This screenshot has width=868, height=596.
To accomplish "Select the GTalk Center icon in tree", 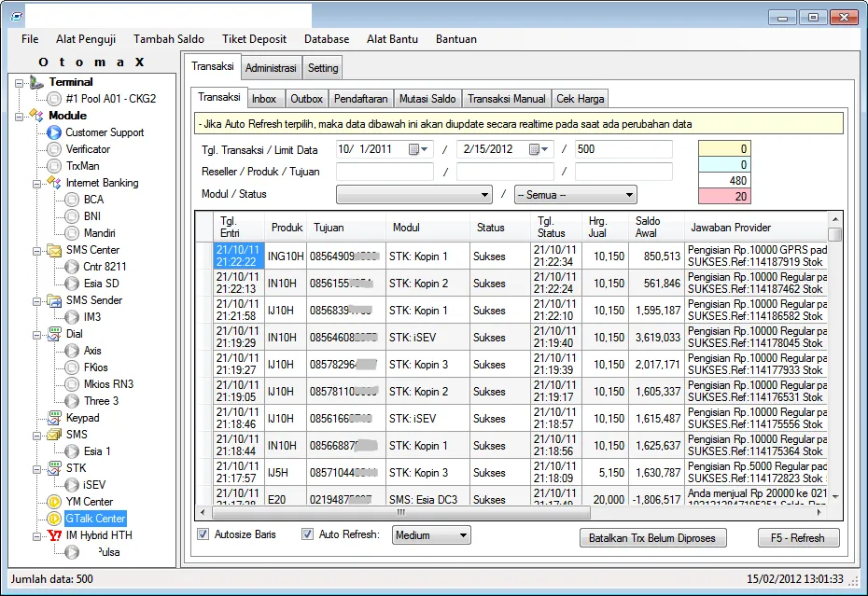I will coord(54,519).
